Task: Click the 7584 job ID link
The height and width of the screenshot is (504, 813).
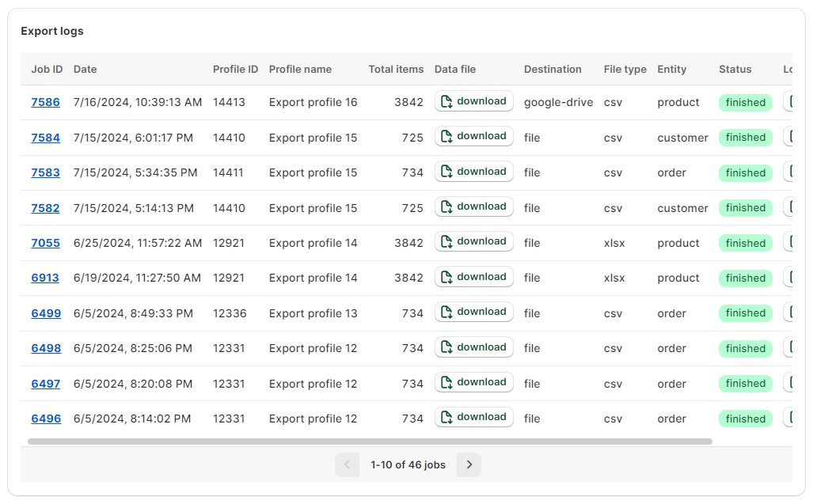Action: (45, 138)
